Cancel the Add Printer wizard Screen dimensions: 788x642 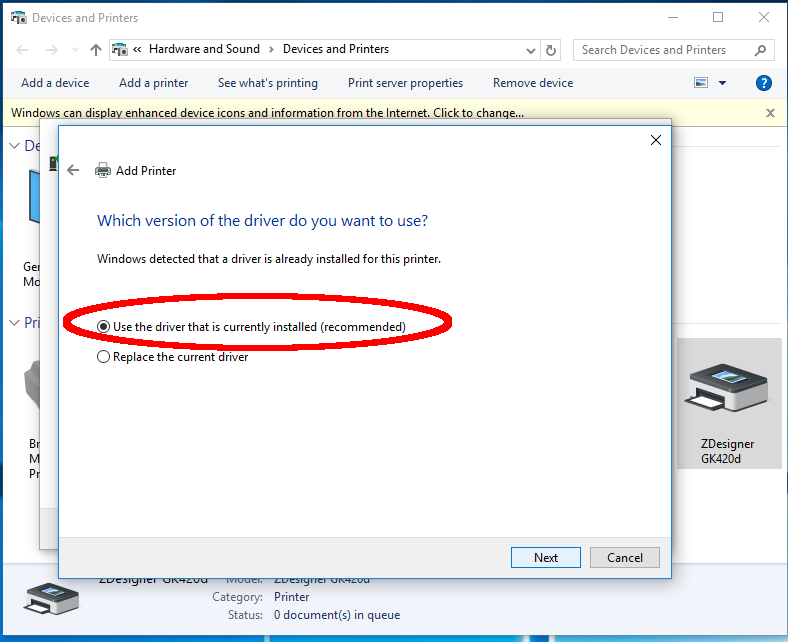pos(625,558)
